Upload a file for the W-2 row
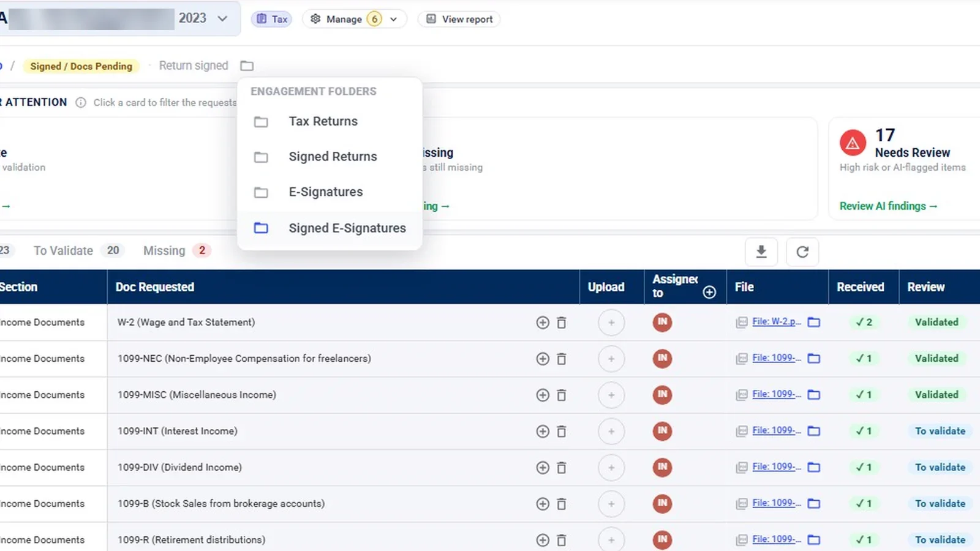 (611, 323)
